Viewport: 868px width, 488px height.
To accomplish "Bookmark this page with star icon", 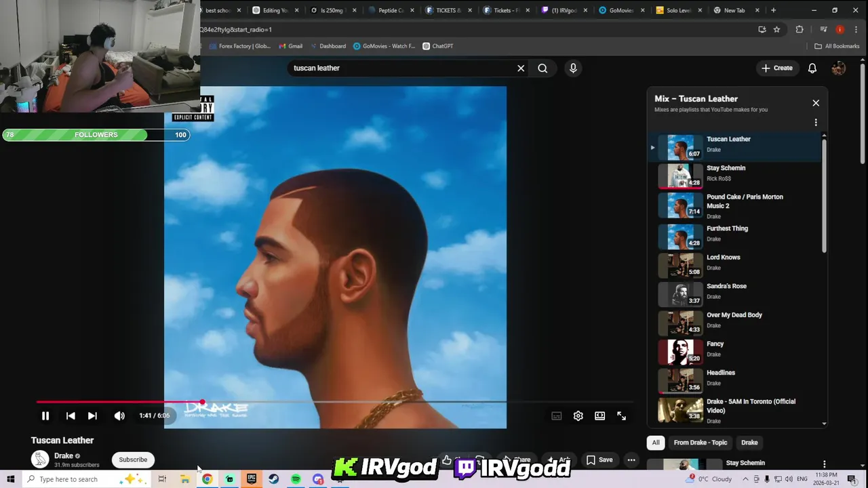I will point(776,29).
